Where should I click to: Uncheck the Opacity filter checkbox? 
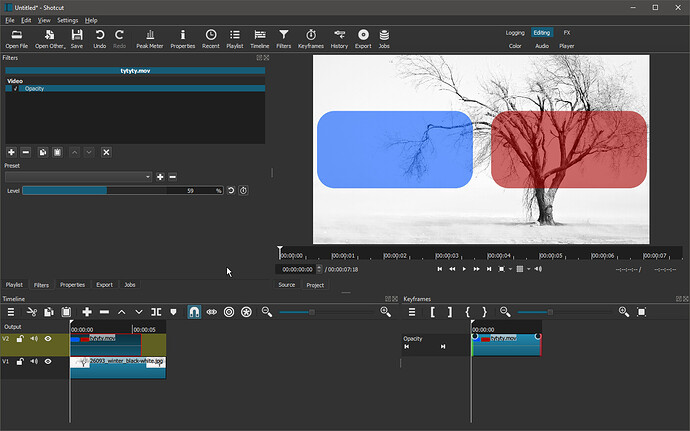click(15, 88)
